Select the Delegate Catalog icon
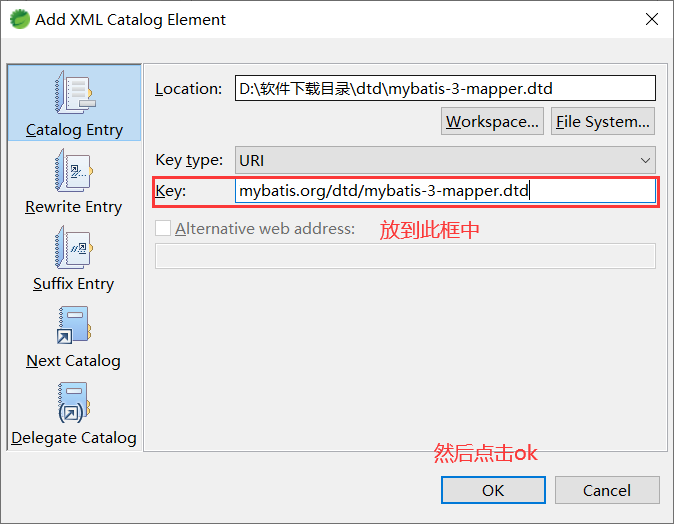The image size is (674, 524). click(x=74, y=402)
